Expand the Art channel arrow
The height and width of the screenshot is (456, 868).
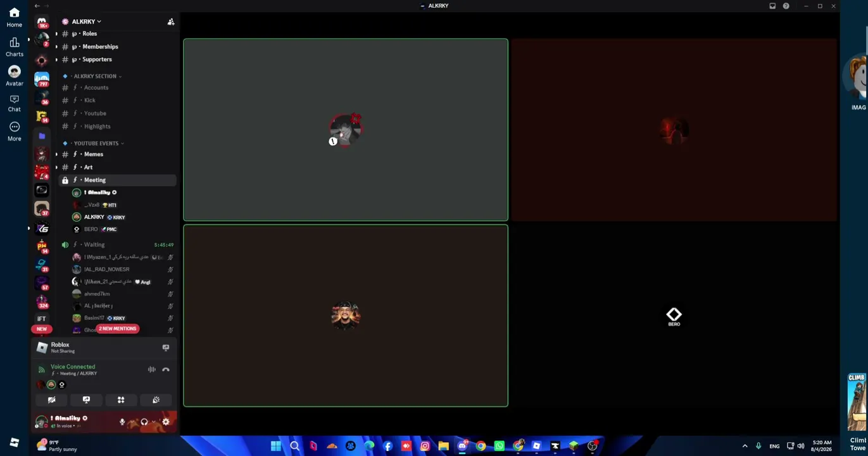coord(56,167)
